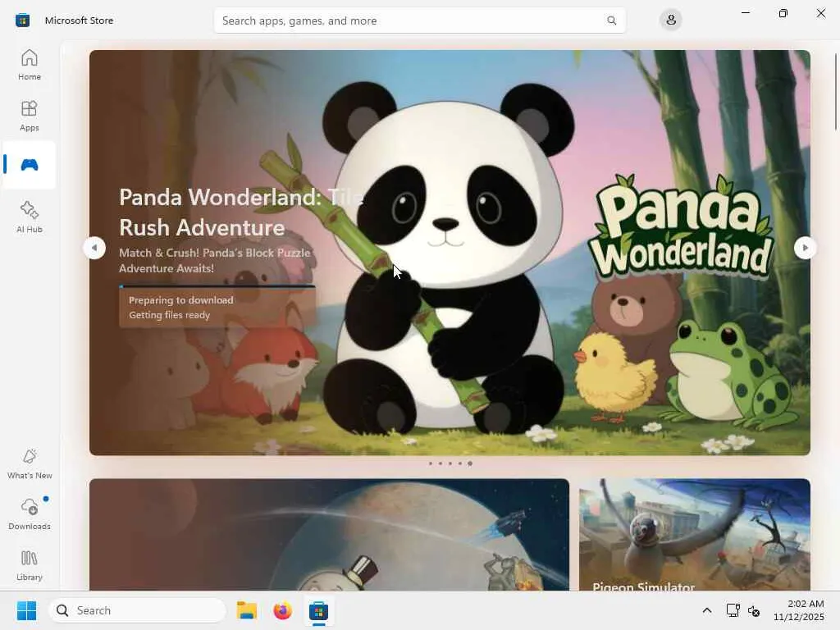Open the clock showing 2:02 AM
The image size is (840, 630).
(798, 610)
